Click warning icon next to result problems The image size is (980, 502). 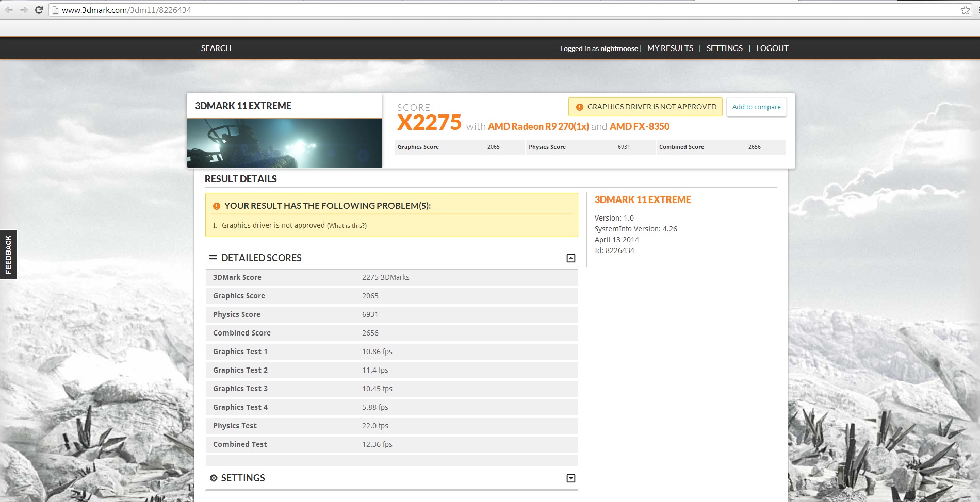[217, 206]
